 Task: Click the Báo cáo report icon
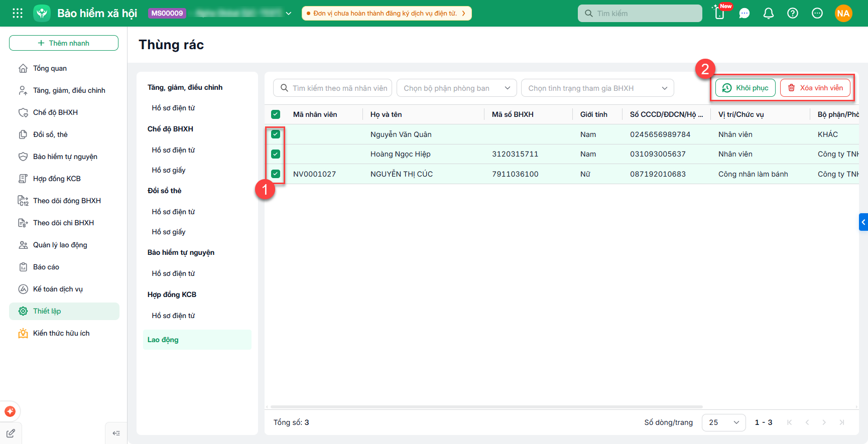23,267
